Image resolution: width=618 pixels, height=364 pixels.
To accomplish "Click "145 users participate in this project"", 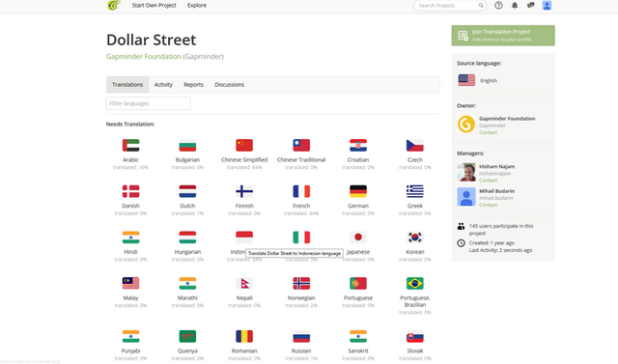I will coord(501,230).
